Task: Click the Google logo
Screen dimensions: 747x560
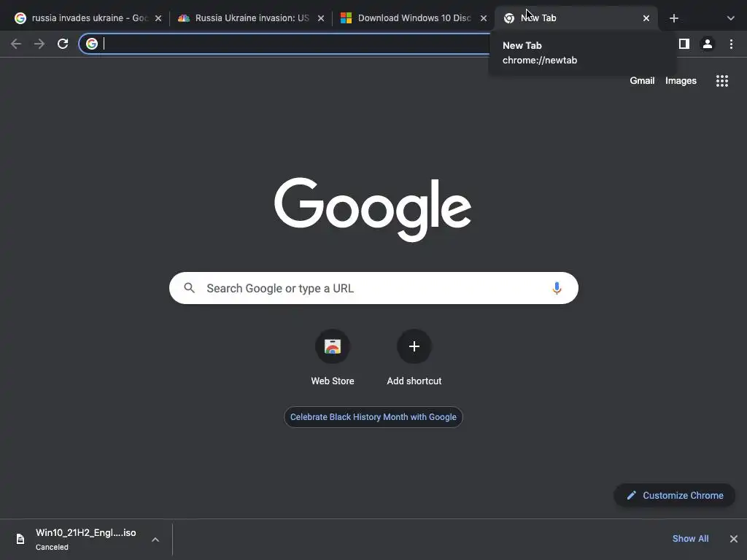Action: click(373, 209)
